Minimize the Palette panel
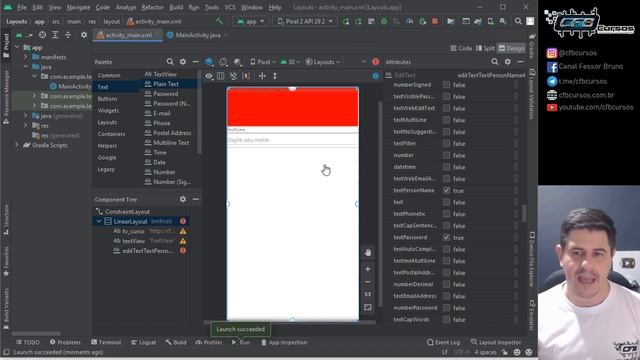This screenshot has height=360, width=640. [x=196, y=62]
